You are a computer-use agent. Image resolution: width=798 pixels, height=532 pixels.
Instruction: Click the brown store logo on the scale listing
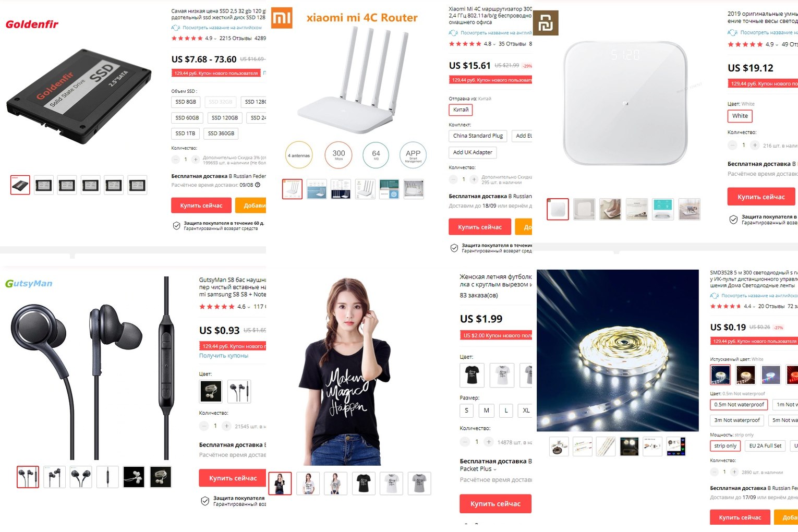[x=546, y=23]
